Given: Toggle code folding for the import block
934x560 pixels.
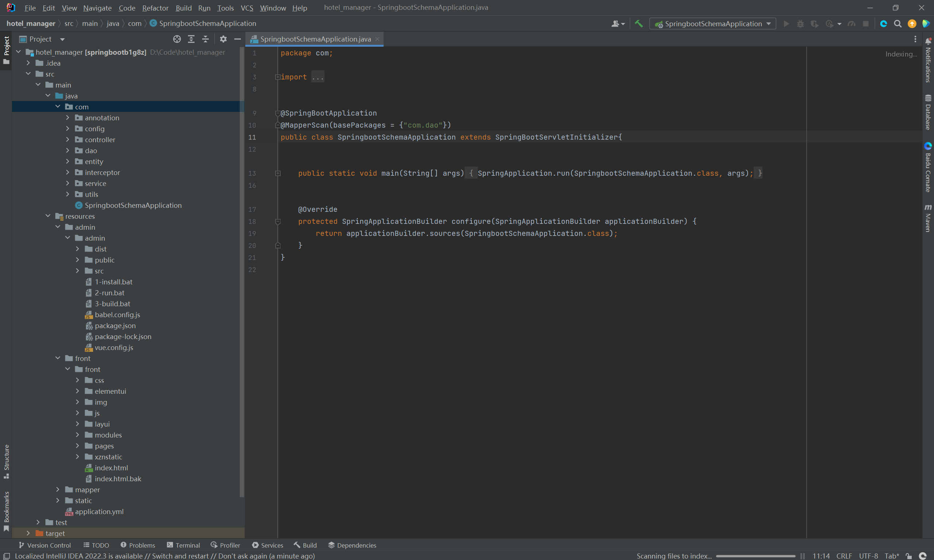Looking at the screenshot, I should (278, 77).
